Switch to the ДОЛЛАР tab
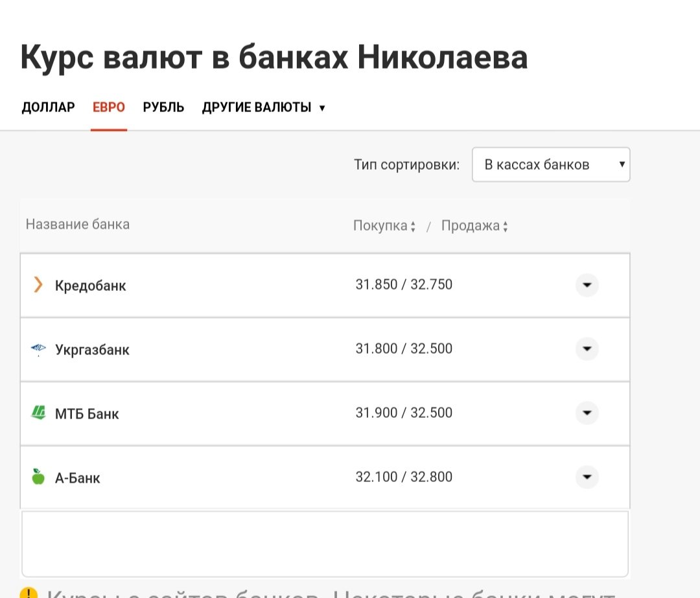700x598 pixels. [x=48, y=108]
